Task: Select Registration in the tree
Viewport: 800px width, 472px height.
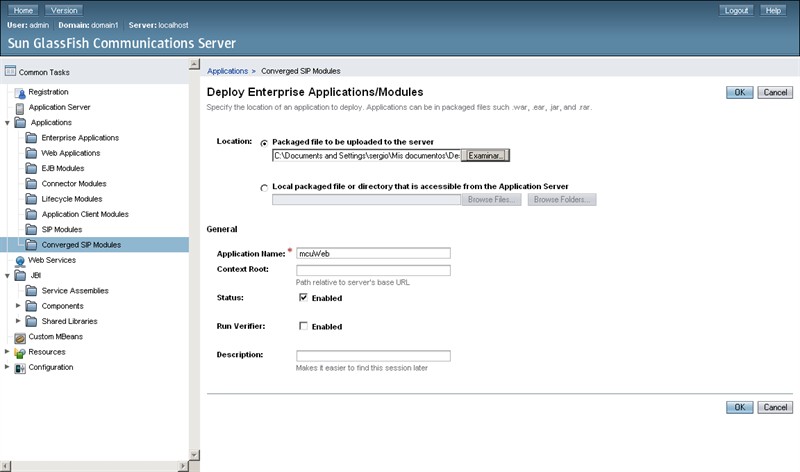Action: (48, 92)
